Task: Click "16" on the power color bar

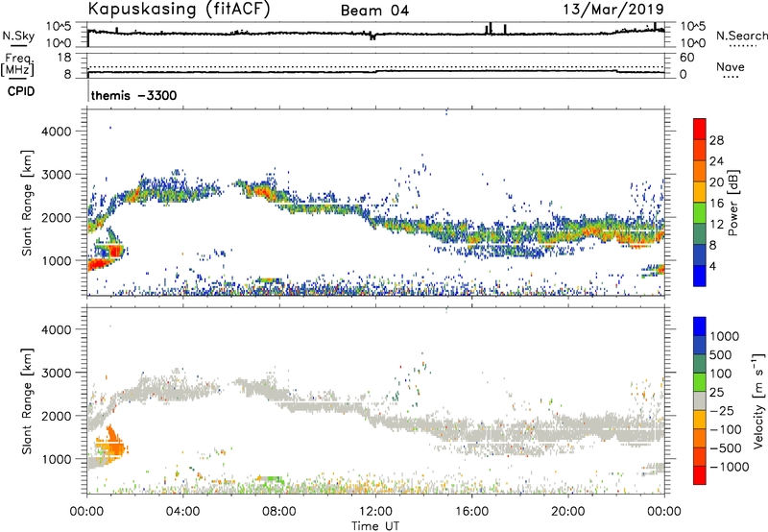Action: [716, 204]
